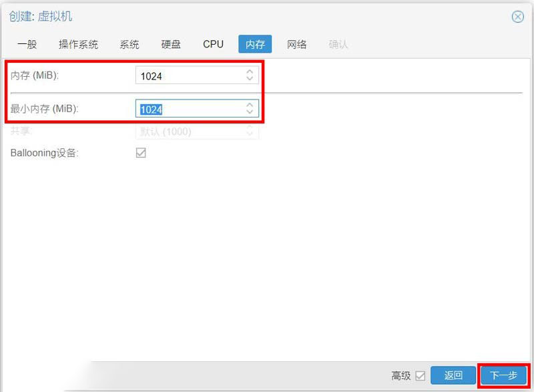Toggle the Ballooning设备 checkbox

[x=141, y=152]
